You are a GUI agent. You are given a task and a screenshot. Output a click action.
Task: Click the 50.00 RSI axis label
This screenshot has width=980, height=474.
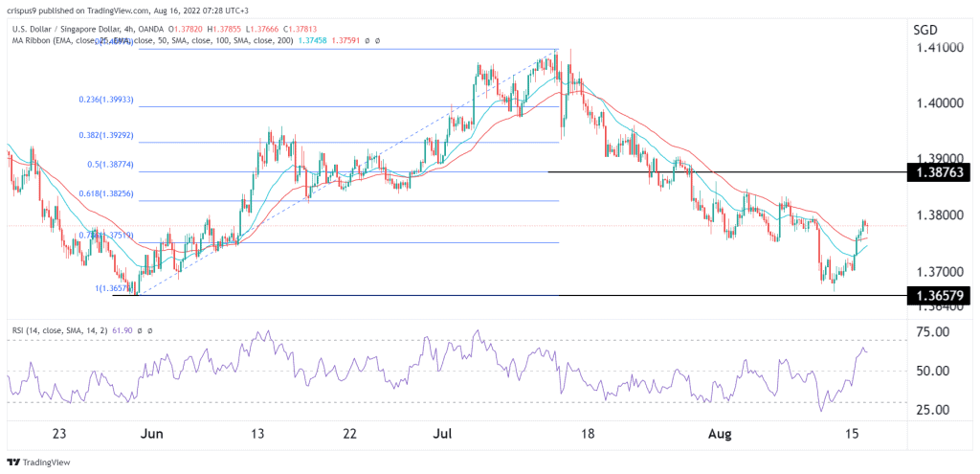[931, 371]
